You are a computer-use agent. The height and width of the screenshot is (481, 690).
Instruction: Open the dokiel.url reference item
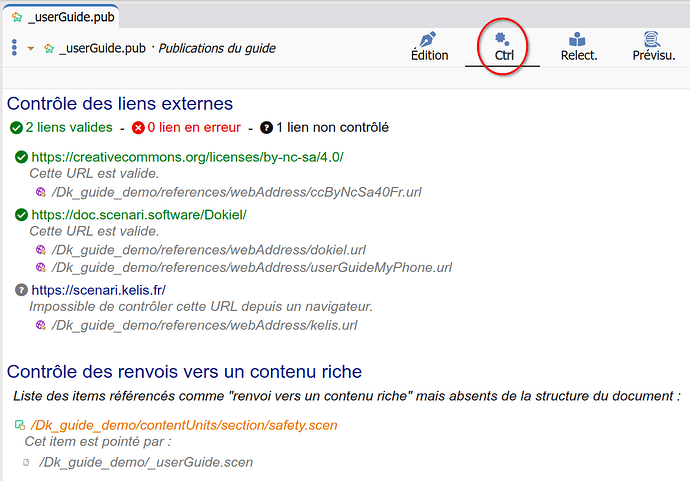pos(208,250)
